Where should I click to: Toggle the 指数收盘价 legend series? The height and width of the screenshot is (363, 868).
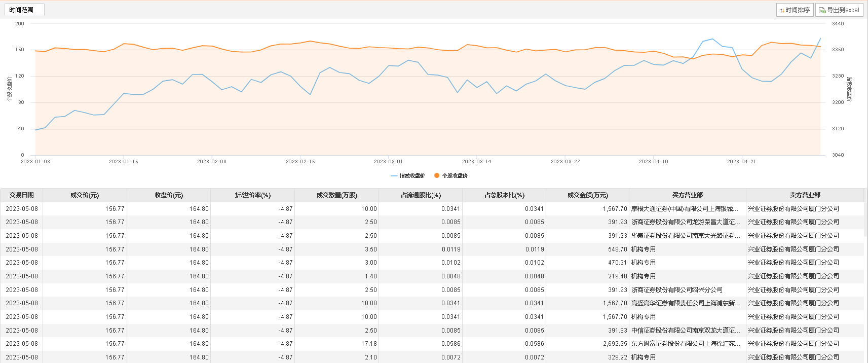pos(408,176)
